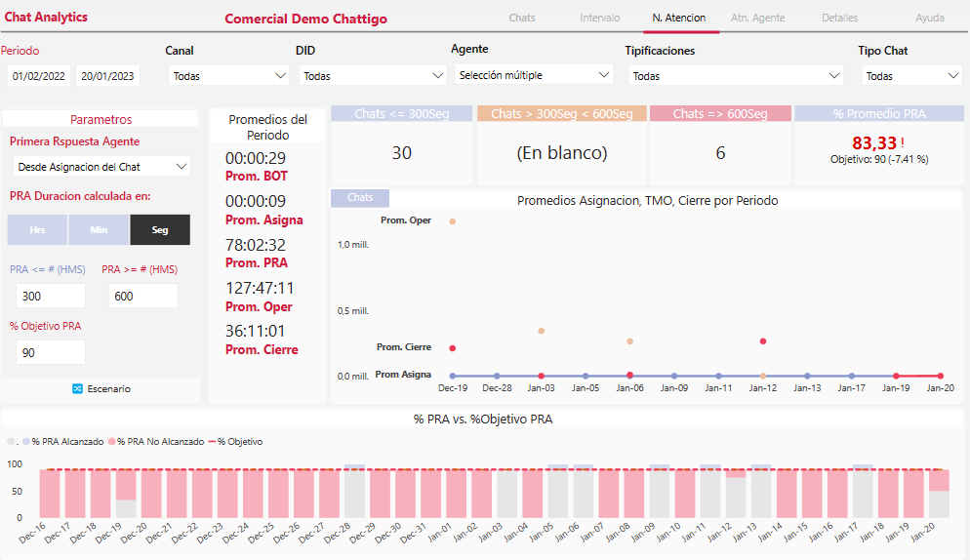Expand the DID filter dropdown
970x560 pixels.
tap(371, 75)
